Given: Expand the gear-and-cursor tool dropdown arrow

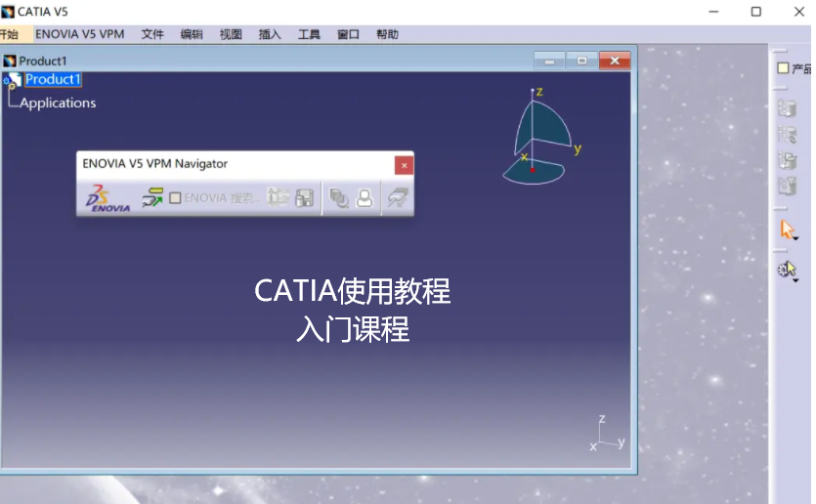Looking at the screenshot, I should click(x=795, y=281).
